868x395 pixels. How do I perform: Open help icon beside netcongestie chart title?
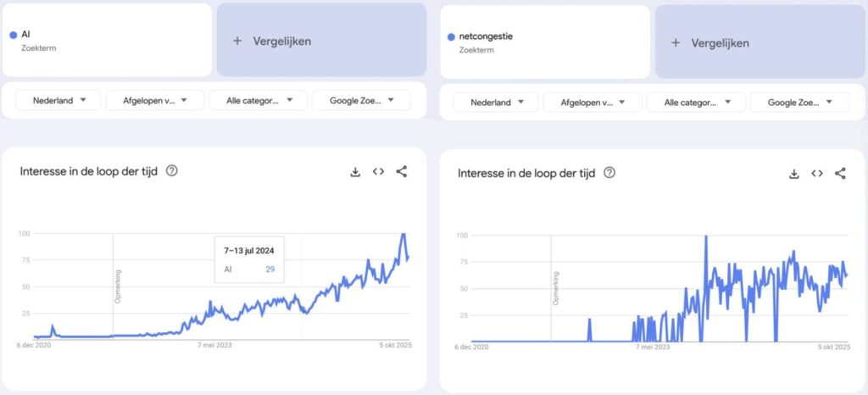(609, 173)
